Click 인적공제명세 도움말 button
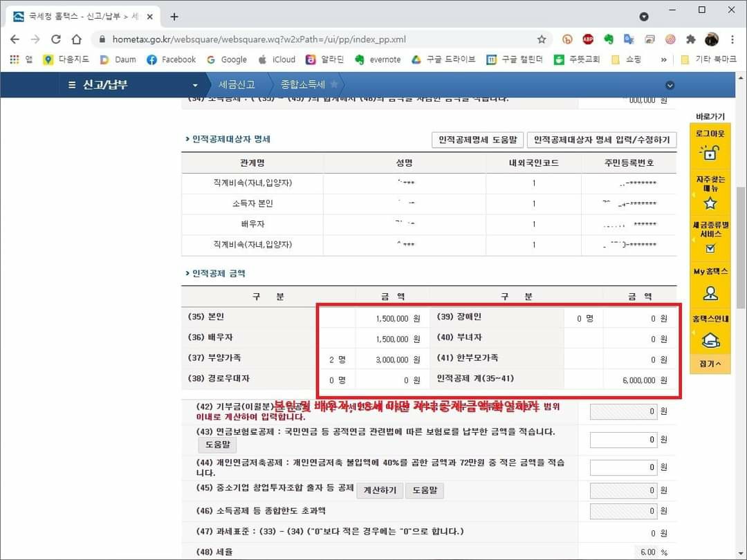747x560 pixels. 477,140
